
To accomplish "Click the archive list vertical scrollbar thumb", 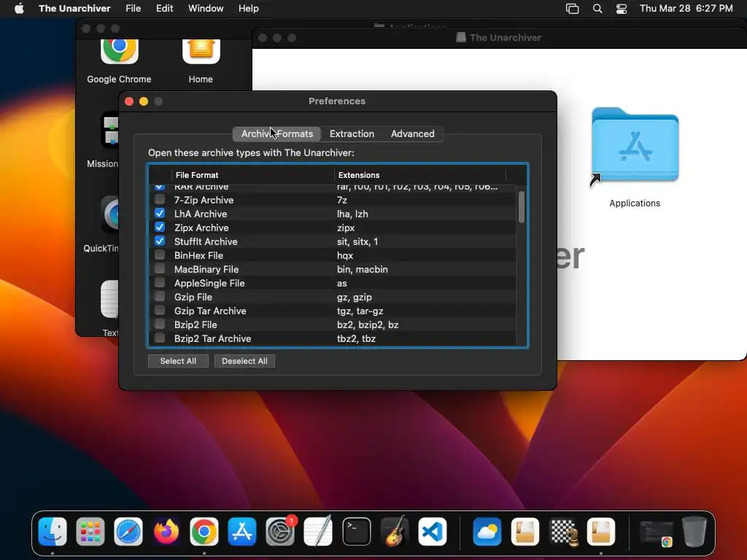I will 522,206.
